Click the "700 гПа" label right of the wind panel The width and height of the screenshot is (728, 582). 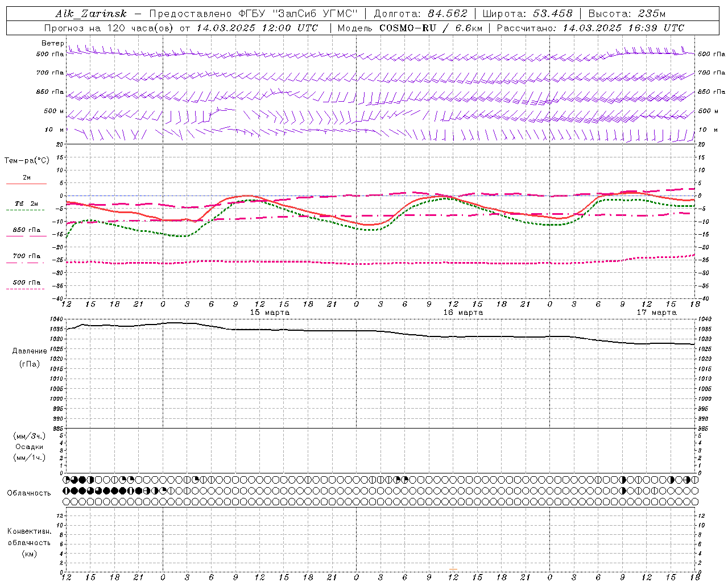pos(712,73)
